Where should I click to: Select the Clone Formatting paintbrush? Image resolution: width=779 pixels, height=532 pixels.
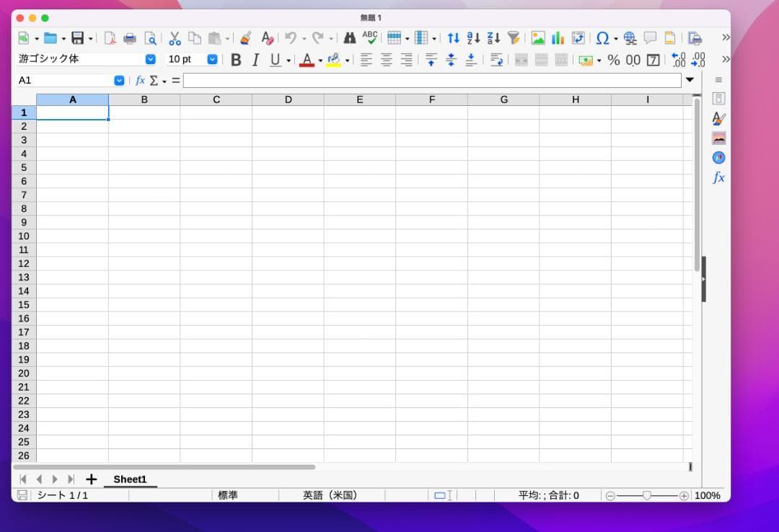(x=245, y=37)
